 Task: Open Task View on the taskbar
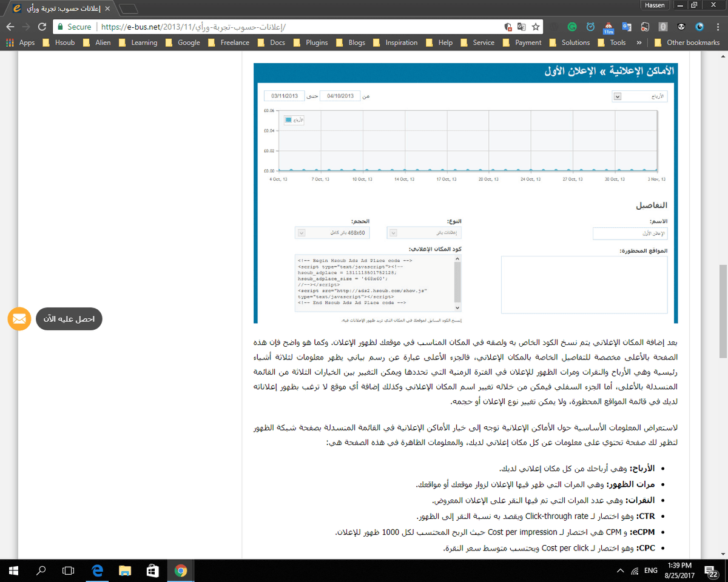pyautogui.click(x=69, y=570)
